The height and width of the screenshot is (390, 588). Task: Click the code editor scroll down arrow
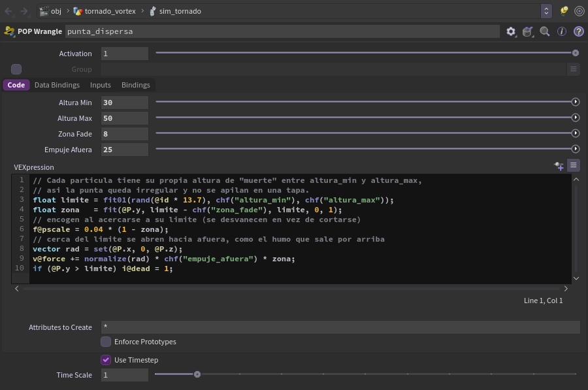[576, 278]
